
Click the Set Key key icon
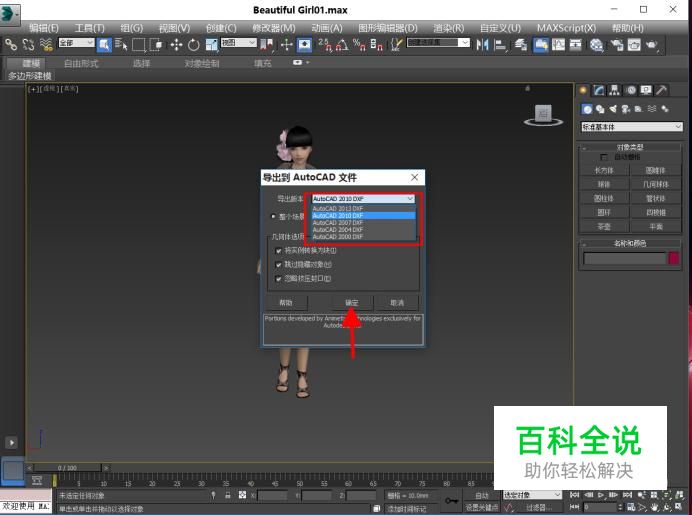pos(451,500)
